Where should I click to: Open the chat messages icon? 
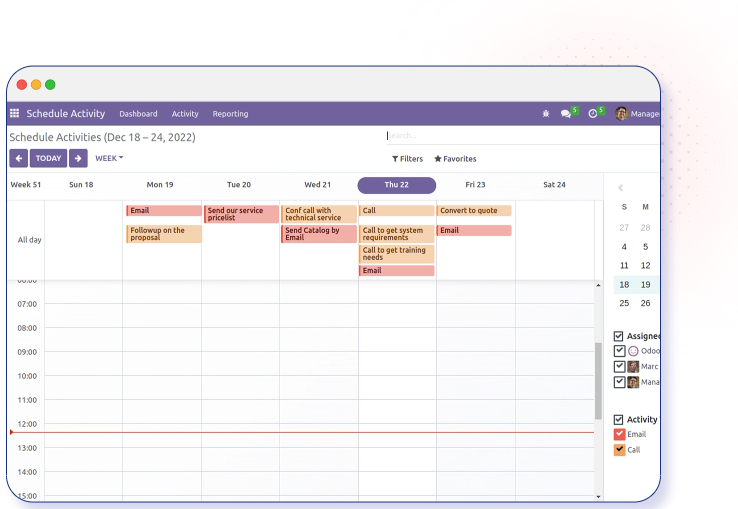(x=566, y=114)
